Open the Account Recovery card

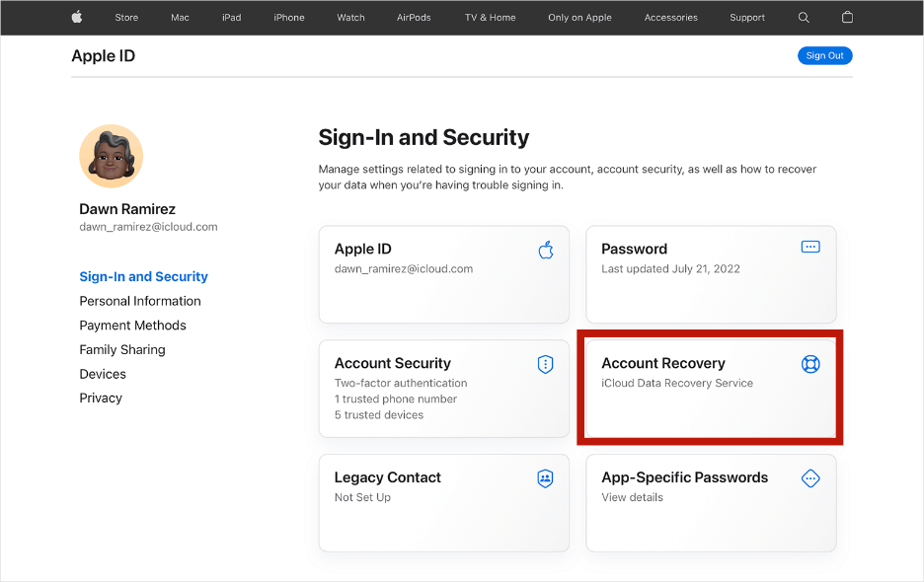pos(710,389)
